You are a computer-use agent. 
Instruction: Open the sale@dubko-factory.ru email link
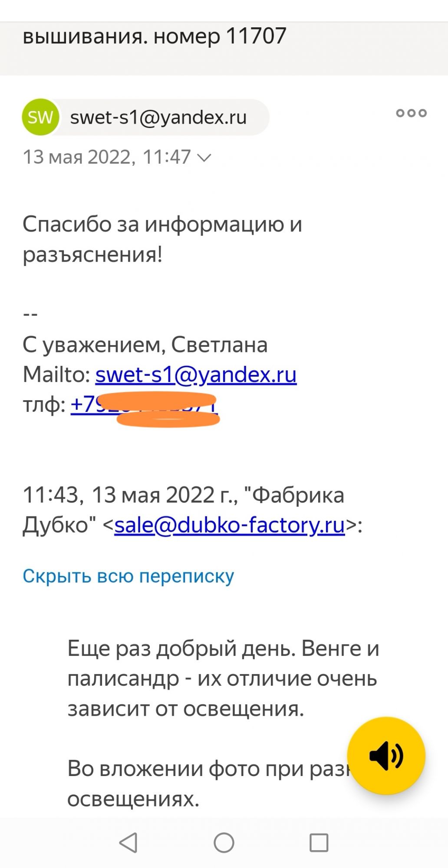pos(229,525)
